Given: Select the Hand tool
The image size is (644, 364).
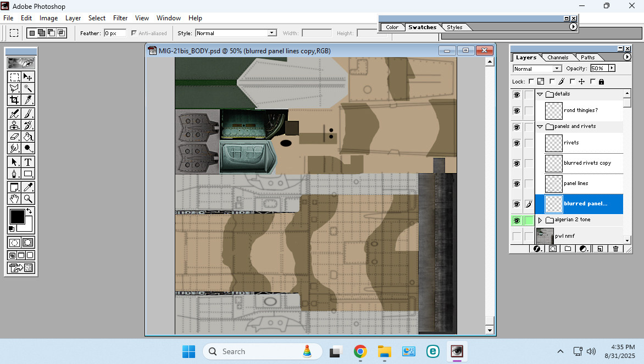Looking at the screenshot, I should pos(14,199).
